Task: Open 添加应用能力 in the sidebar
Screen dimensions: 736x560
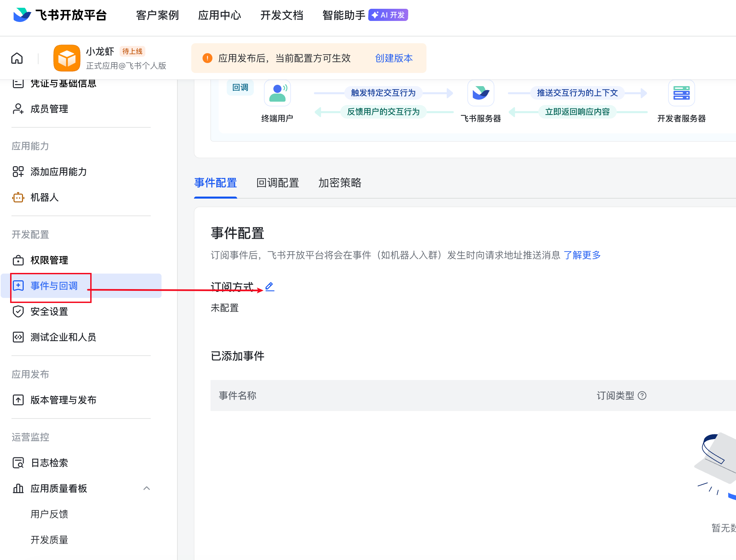Action: point(58,172)
